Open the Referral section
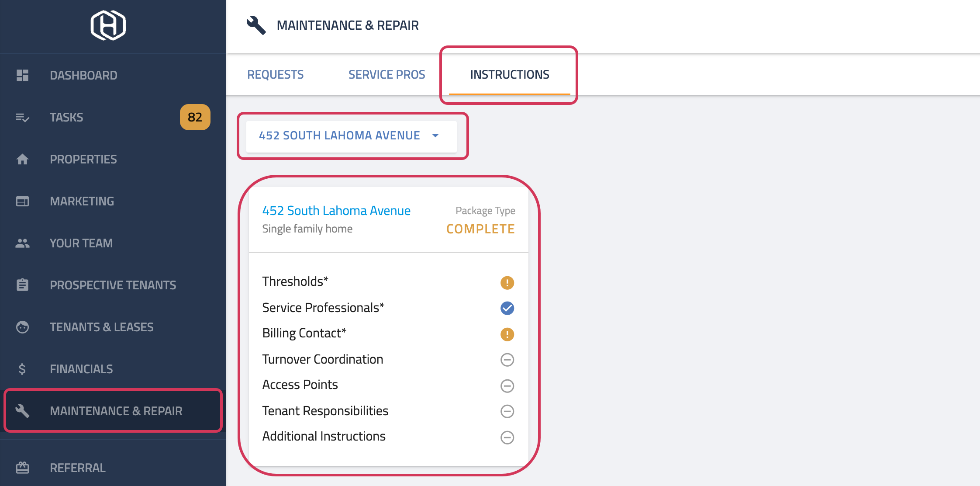Viewport: 980px width, 486px height. pos(113,468)
